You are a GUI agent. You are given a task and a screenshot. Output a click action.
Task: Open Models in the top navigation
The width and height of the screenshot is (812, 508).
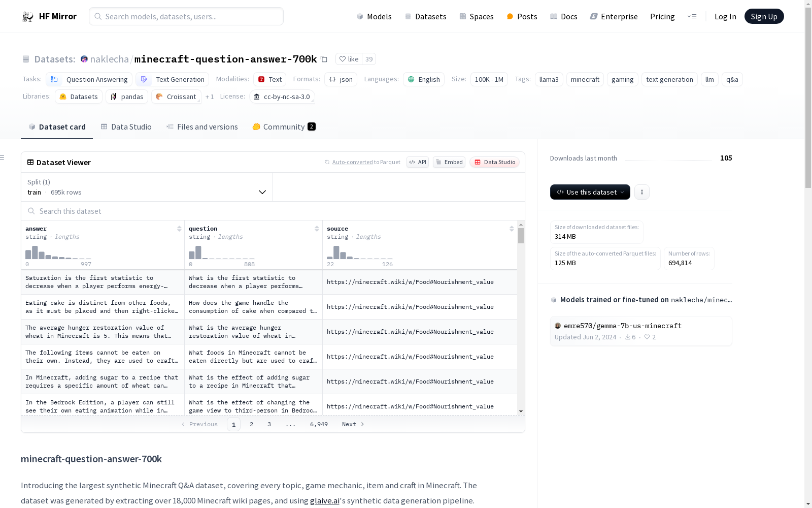pos(374,16)
